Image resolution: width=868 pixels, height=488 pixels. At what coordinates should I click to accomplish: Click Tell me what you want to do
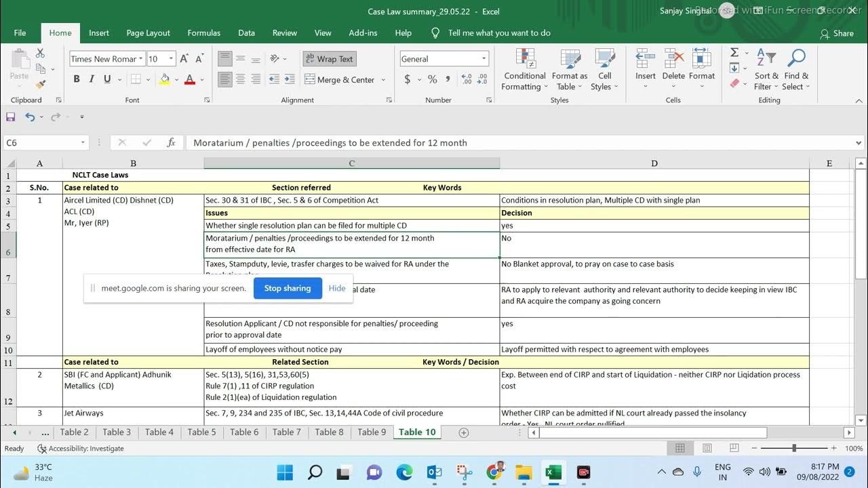[499, 33]
